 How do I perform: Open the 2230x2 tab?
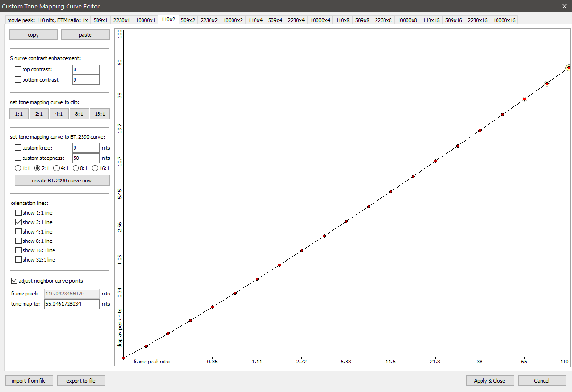(x=209, y=20)
